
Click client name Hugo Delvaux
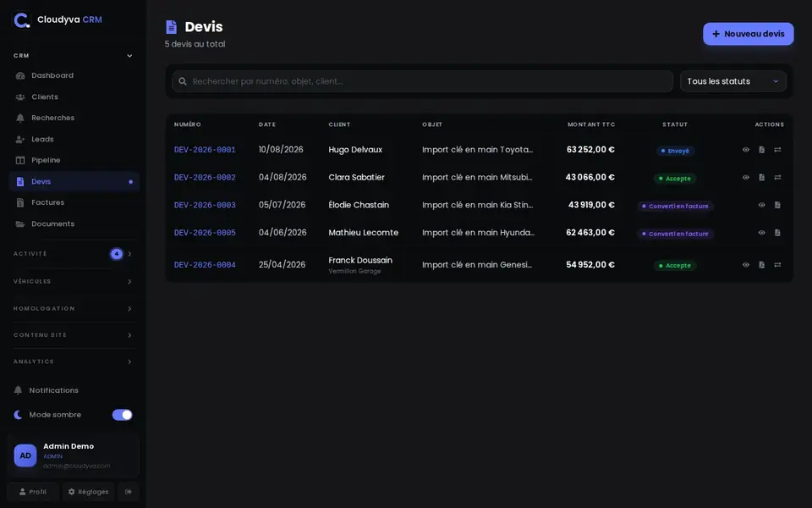point(355,150)
